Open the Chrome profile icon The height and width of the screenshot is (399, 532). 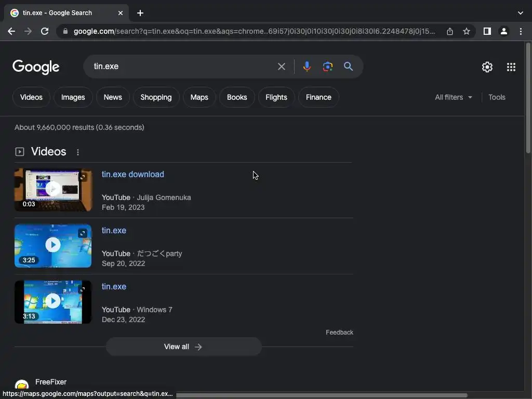pyautogui.click(x=504, y=32)
